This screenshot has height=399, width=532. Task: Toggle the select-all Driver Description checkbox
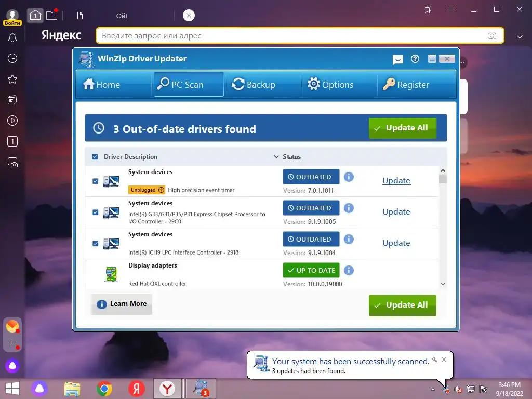coord(95,157)
